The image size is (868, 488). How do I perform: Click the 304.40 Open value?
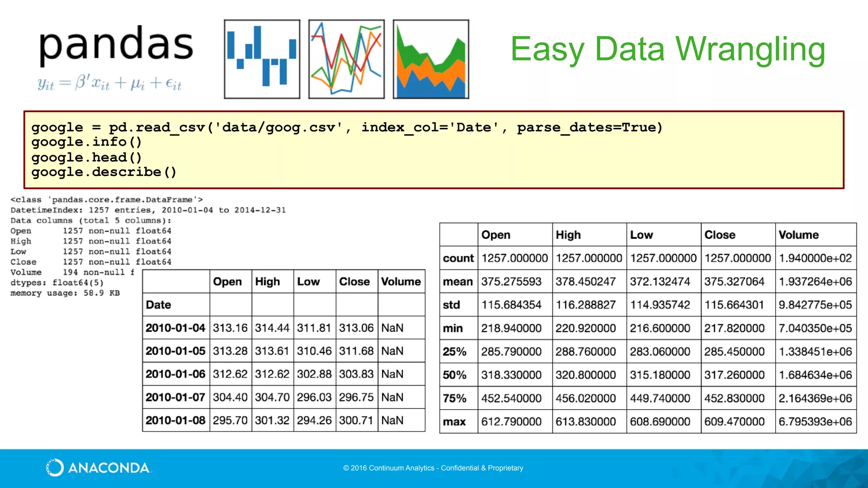click(230, 397)
